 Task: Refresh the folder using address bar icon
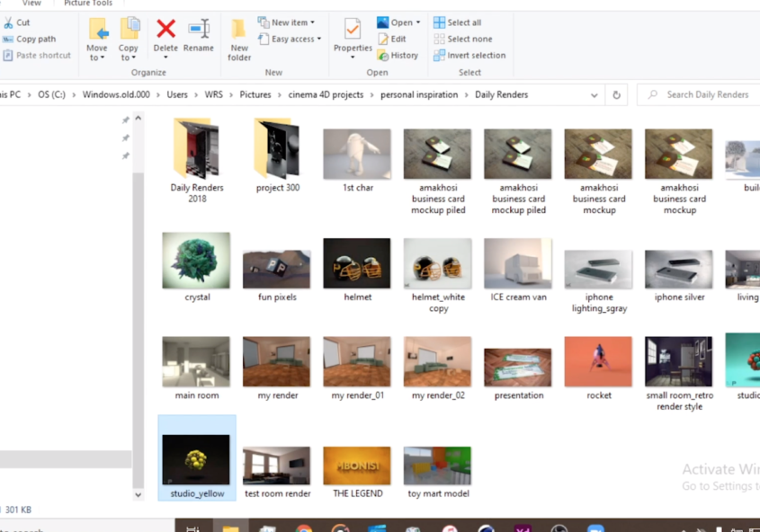tap(616, 95)
